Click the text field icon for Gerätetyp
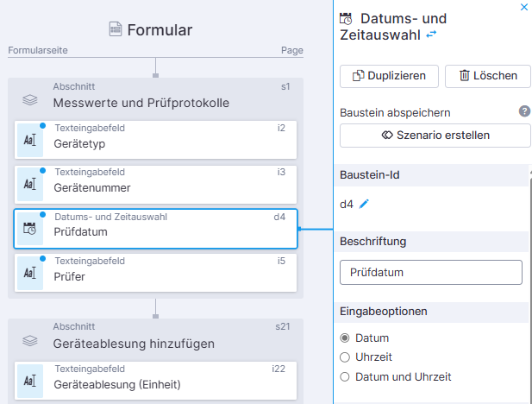Viewport: 532px width, 404px height. click(30, 140)
